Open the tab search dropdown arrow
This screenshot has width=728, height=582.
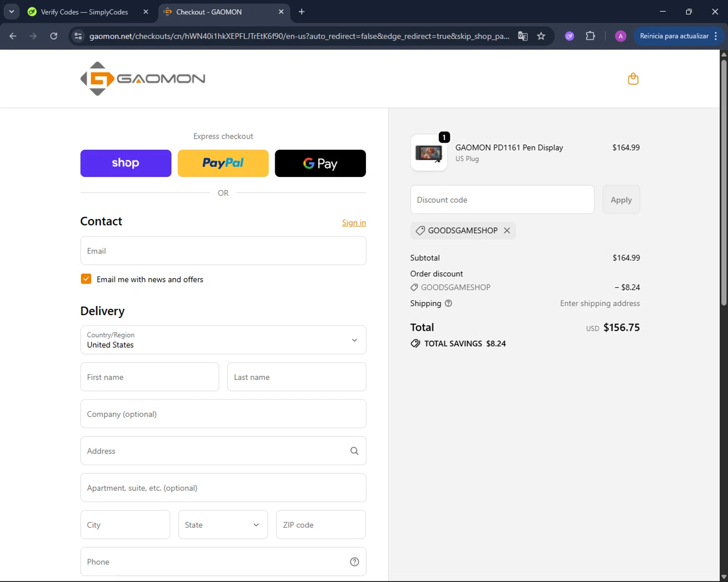tap(12, 12)
